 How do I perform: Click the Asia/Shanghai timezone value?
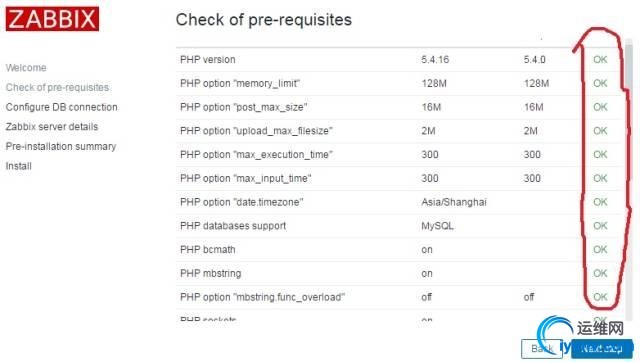454,202
